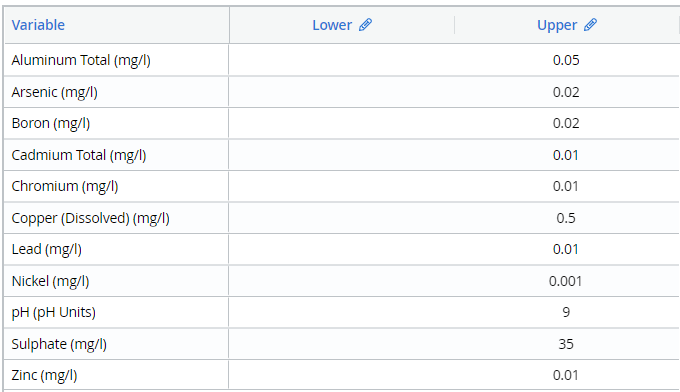Click the pencil edit icon next to Upper
The image size is (680, 392).
[x=590, y=25]
